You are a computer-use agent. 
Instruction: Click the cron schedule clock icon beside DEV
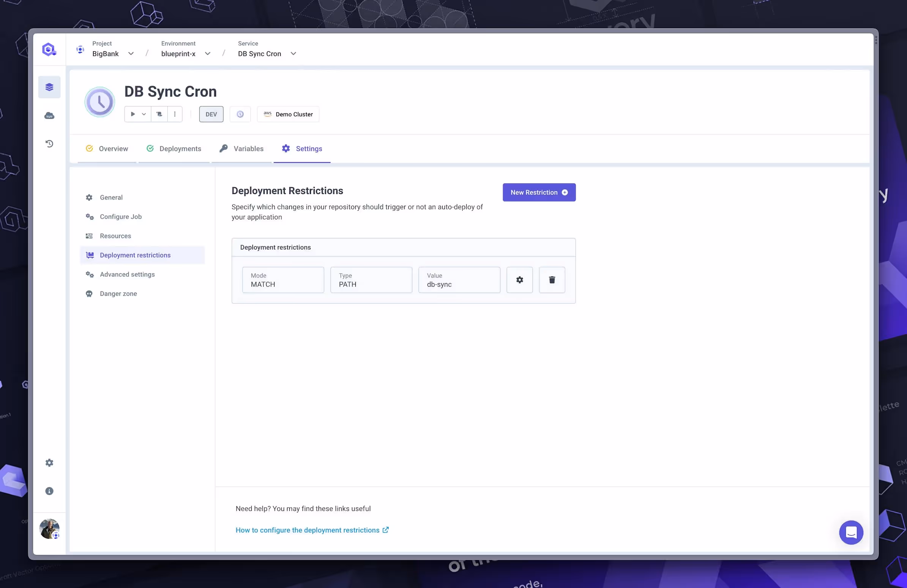pos(240,114)
